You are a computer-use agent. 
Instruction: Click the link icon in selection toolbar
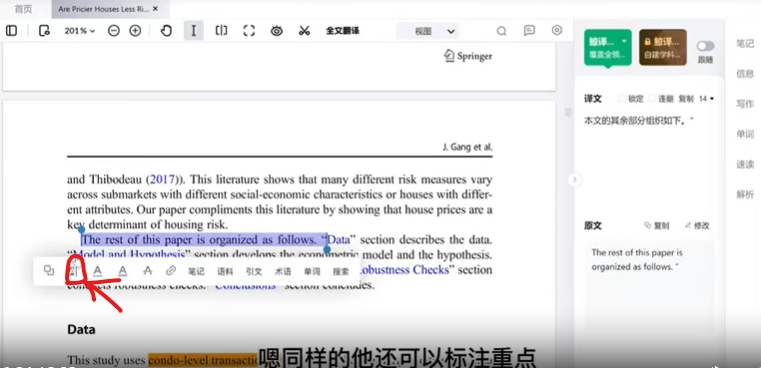tap(170, 271)
